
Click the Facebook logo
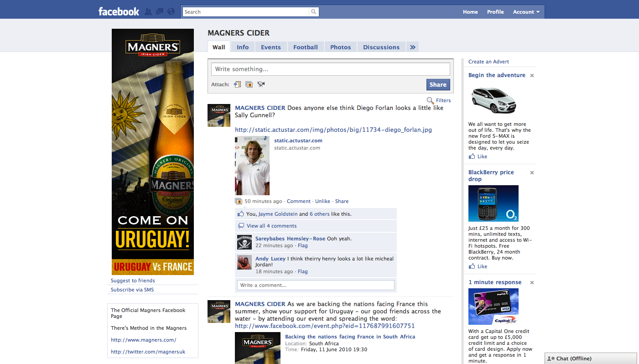(x=119, y=11)
